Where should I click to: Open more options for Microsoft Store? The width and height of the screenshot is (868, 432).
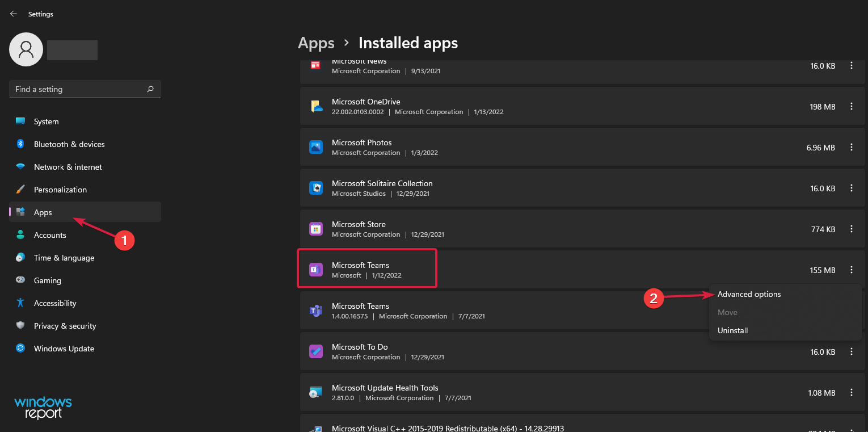click(x=852, y=229)
